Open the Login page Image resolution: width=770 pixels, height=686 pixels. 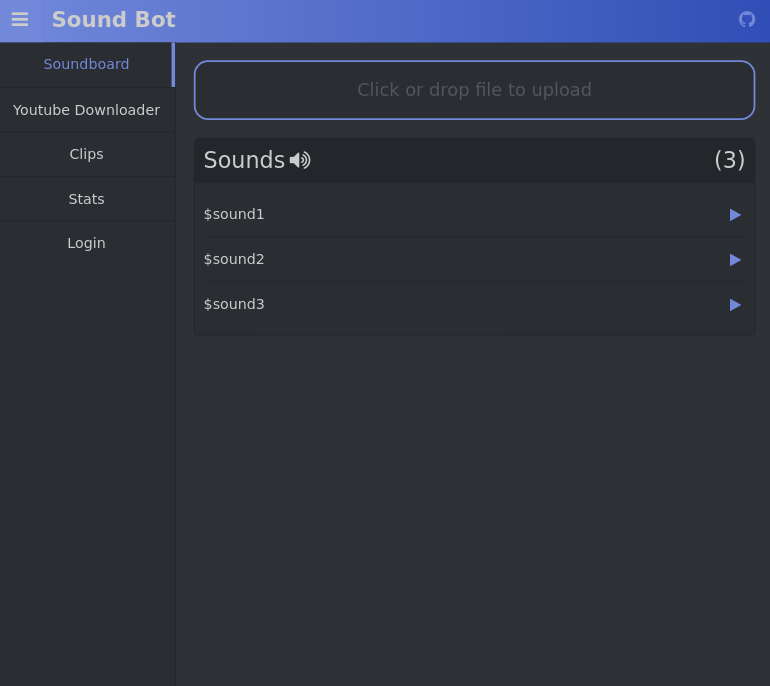pyautogui.click(x=86, y=243)
